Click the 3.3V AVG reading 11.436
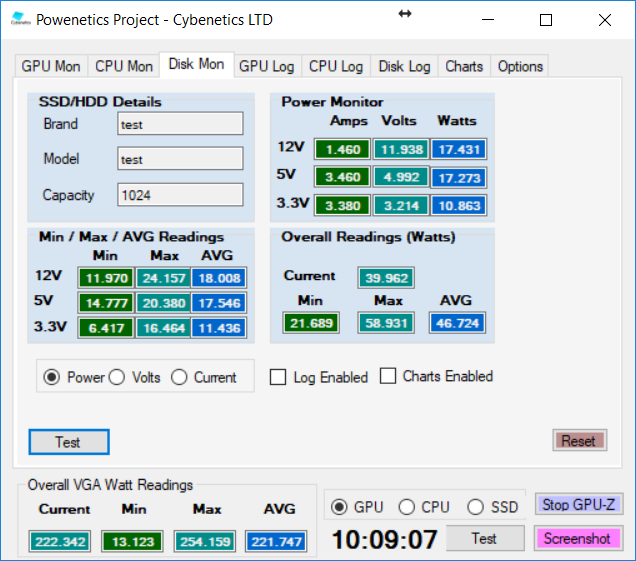Image resolution: width=636 pixels, height=561 pixels. [x=219, y=328]
